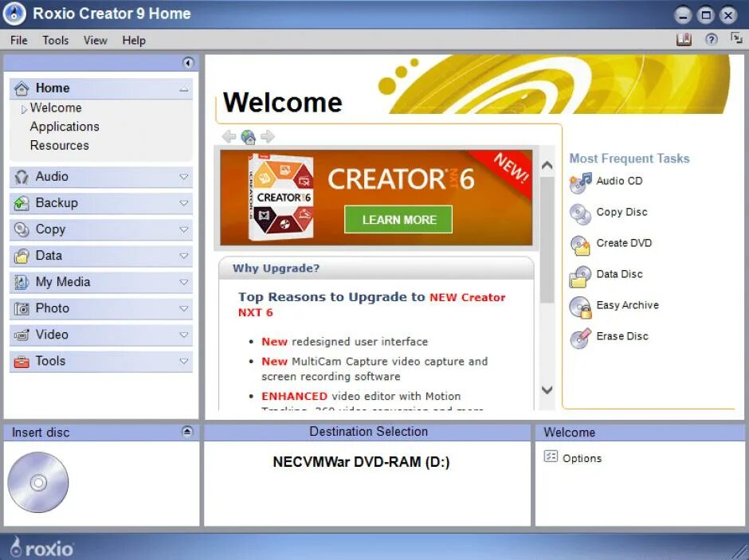Image resolution: width=749 pixels, height=560 pixels.
Task: Click the scroll down arrow in welcome pane
Action: [547, 390]
